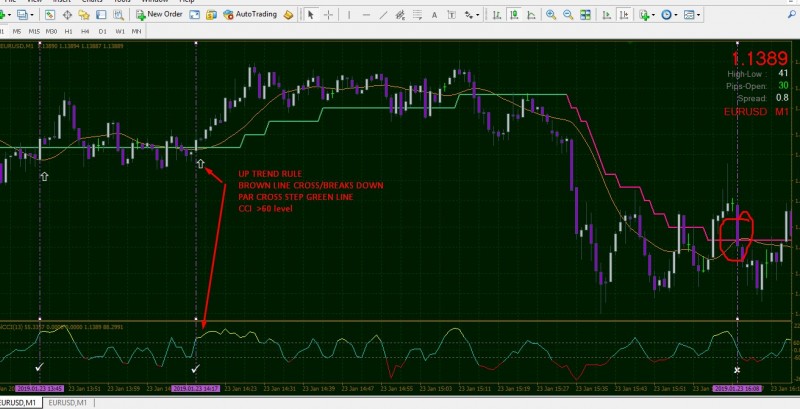Screen dimensions: 800x409
Task: Open the Navigator panel
Action: [x=84, y=15]
